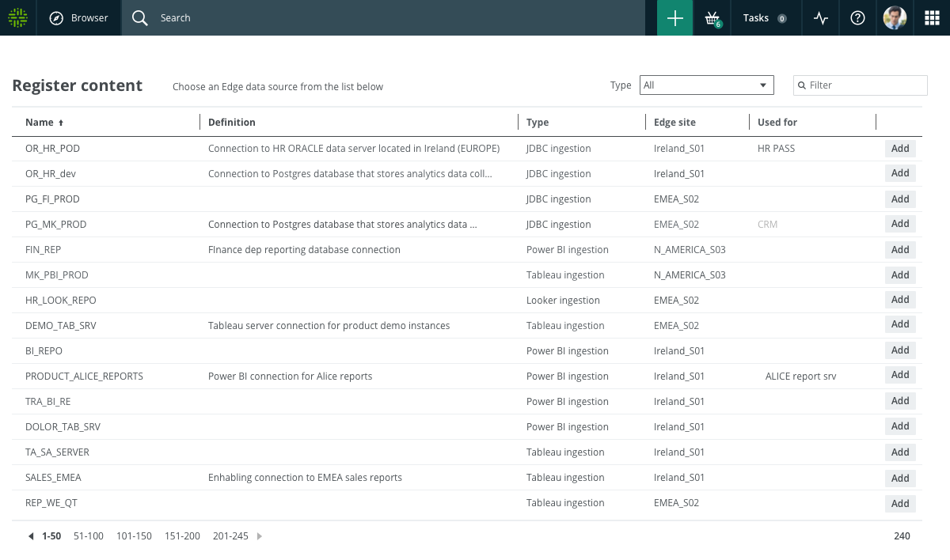Open the basket icon with badge

pyautogui.click(x=712, y=18)
